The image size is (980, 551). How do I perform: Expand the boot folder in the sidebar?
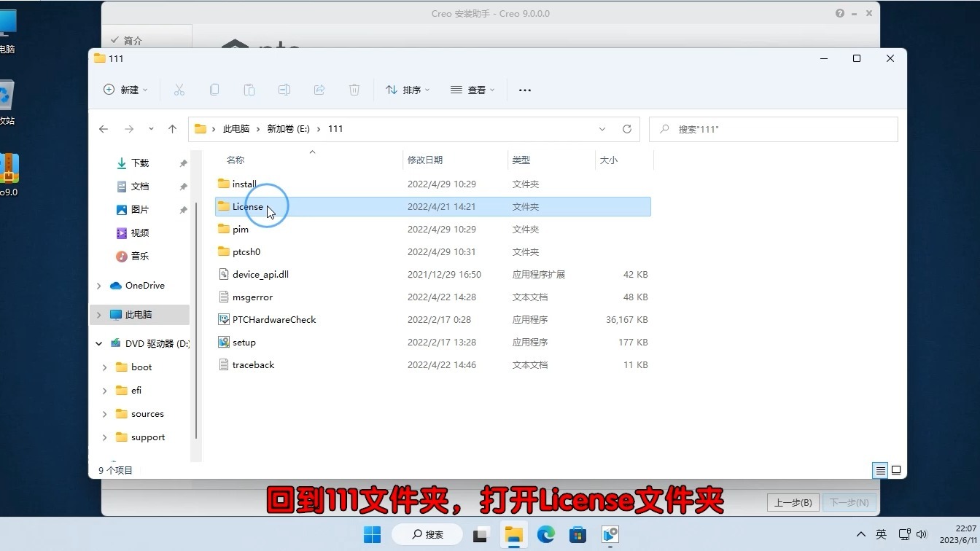point(104,367)
